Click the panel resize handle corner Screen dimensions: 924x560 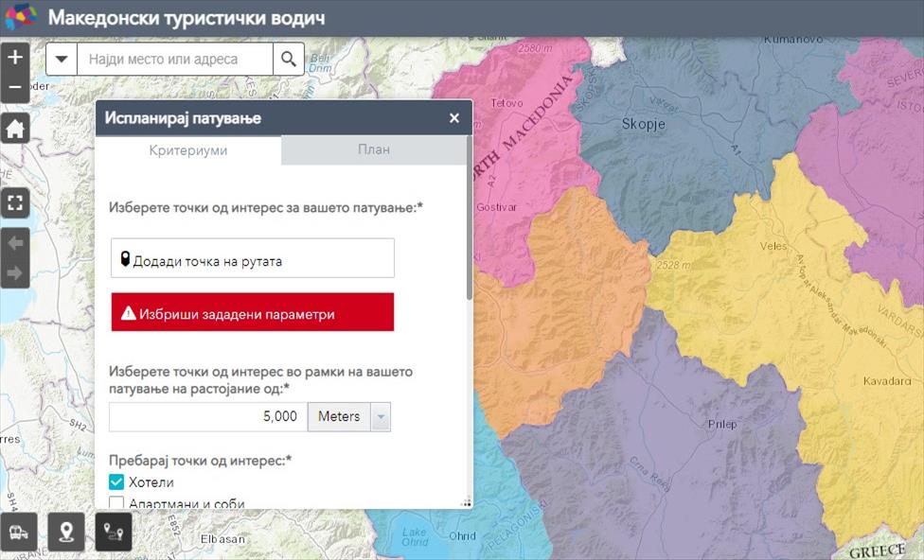coord(467,503)
